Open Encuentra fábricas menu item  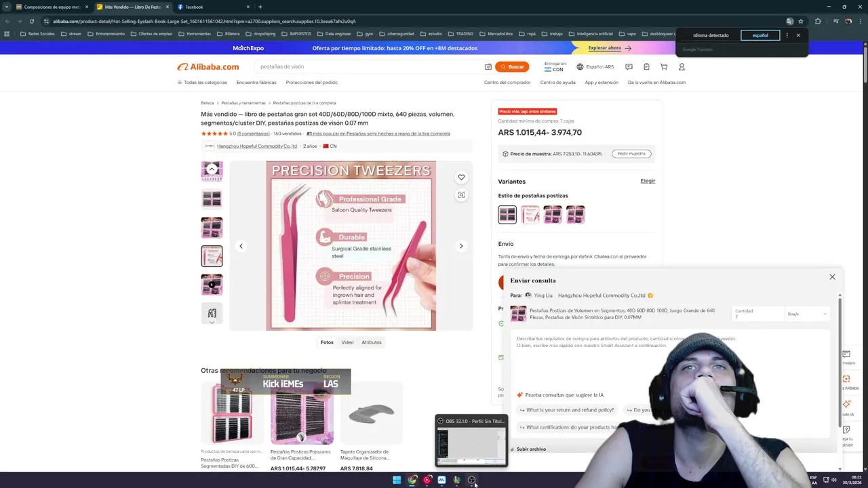pos(256,82)
